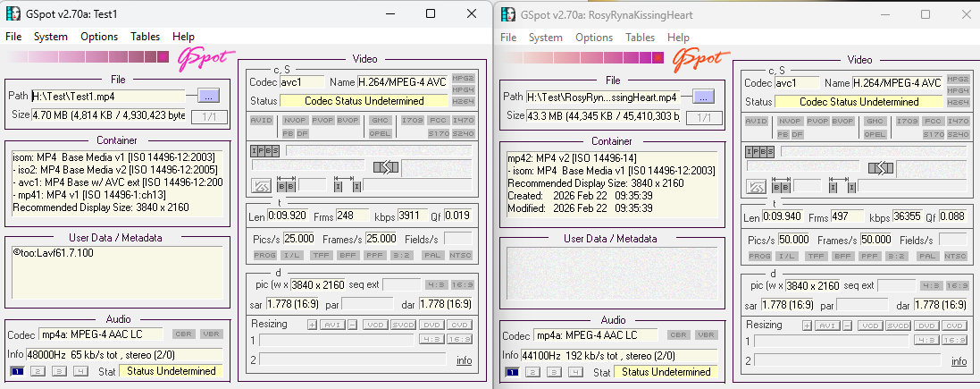Click the MPG2 codec indicator in Test1 window

(463, 78)
